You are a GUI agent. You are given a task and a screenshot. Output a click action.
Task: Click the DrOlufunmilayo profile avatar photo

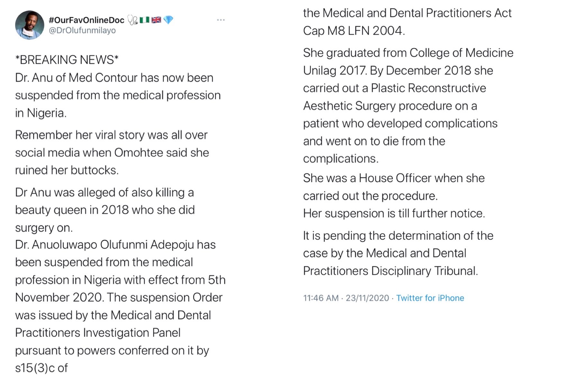point(30,25)
